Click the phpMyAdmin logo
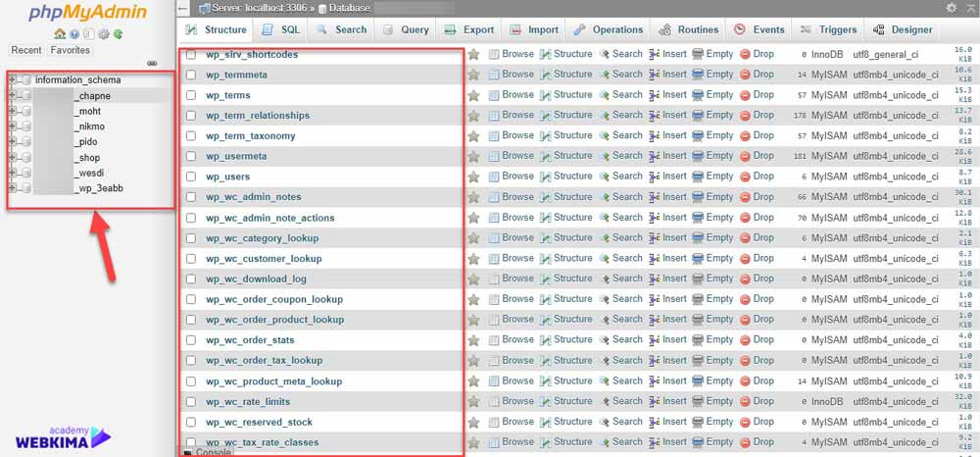This screenshot has width=980, height=457. click(x=87, y=13)
